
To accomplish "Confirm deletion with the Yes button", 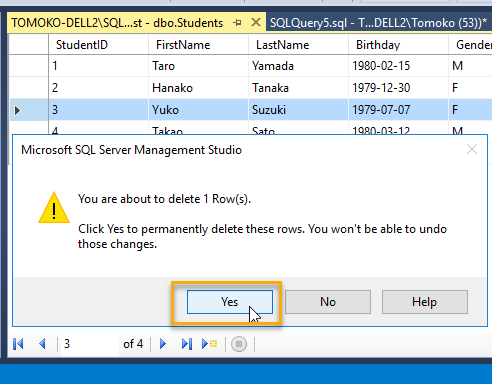I will [x=230, y=302].
